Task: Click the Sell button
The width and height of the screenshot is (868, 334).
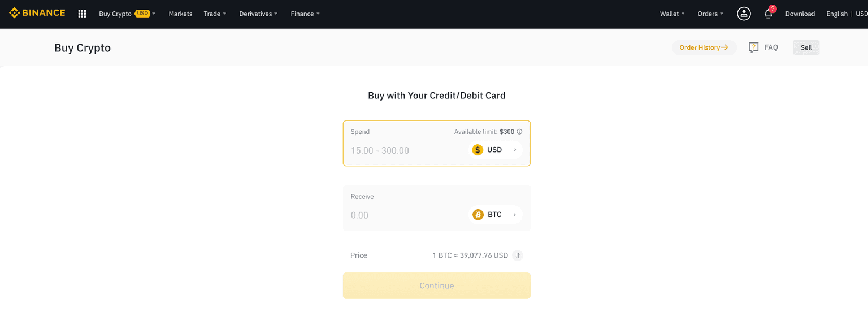Action: click(x=806, y=47)
